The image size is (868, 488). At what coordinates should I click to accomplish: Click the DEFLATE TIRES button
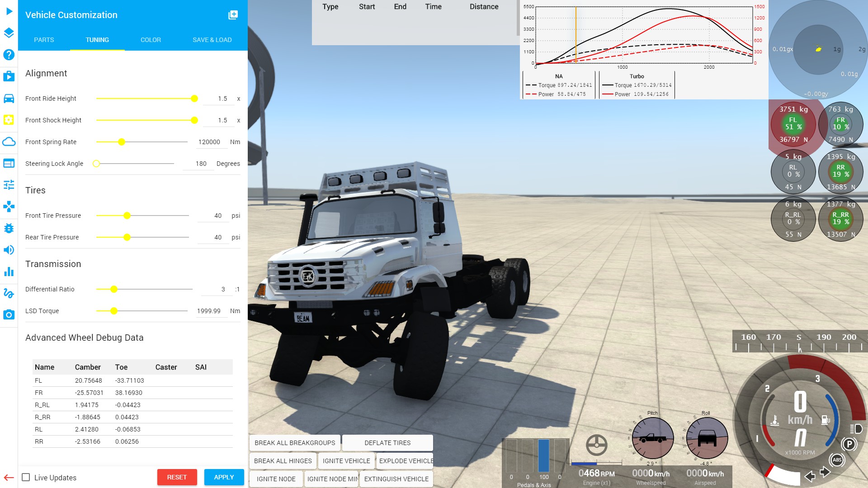point(387,443)
